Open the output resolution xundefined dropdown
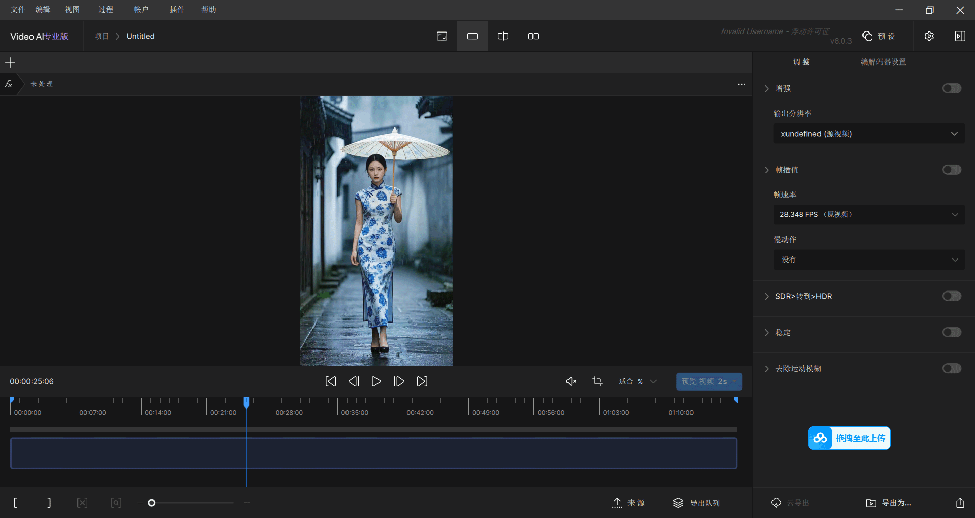 [x=869, y=134]
